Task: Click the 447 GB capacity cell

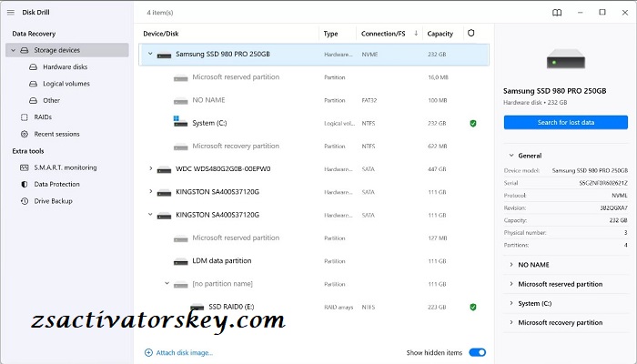Action: pos(437,169)
